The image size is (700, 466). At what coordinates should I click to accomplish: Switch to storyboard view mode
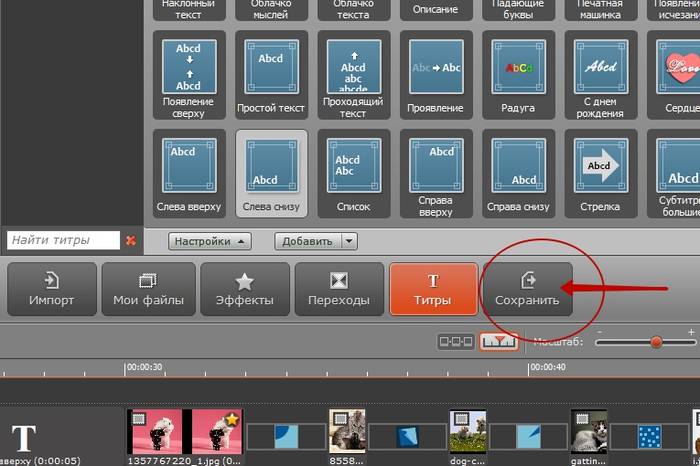tap(456, 342)
